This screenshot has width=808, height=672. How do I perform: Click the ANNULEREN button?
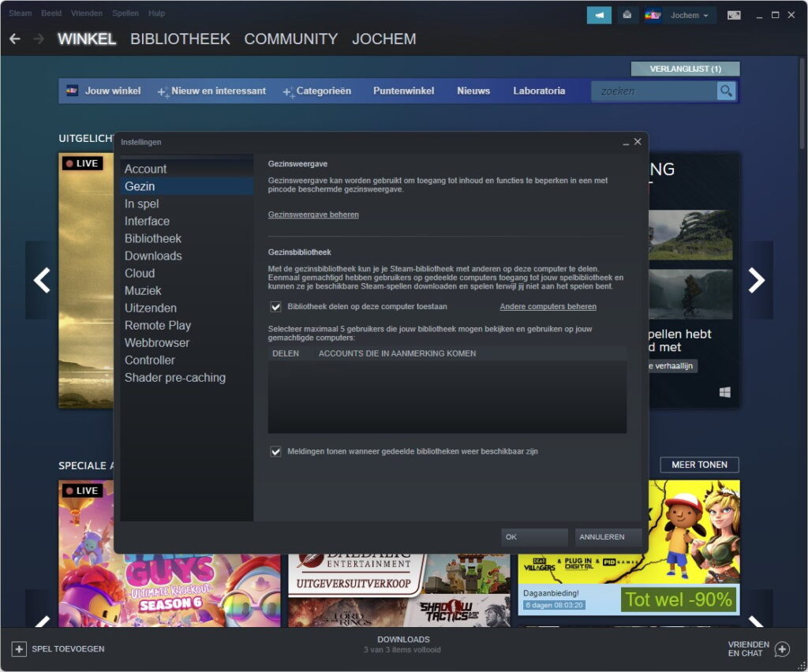tap(608, 537)
